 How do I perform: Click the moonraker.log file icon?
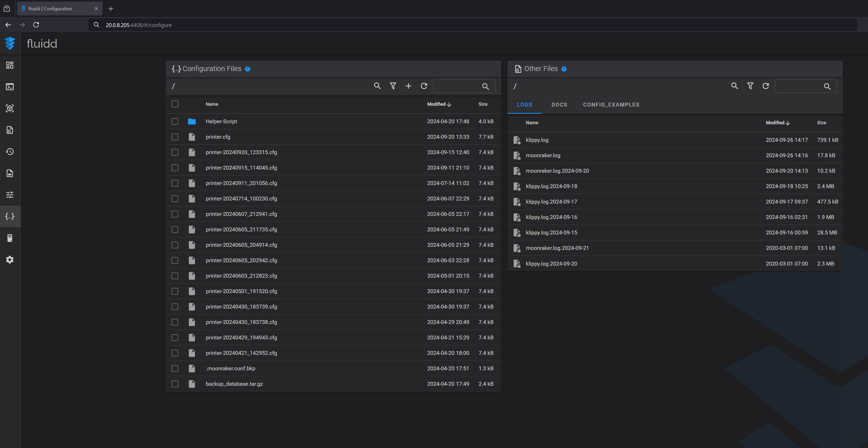[x=517, y=155]
